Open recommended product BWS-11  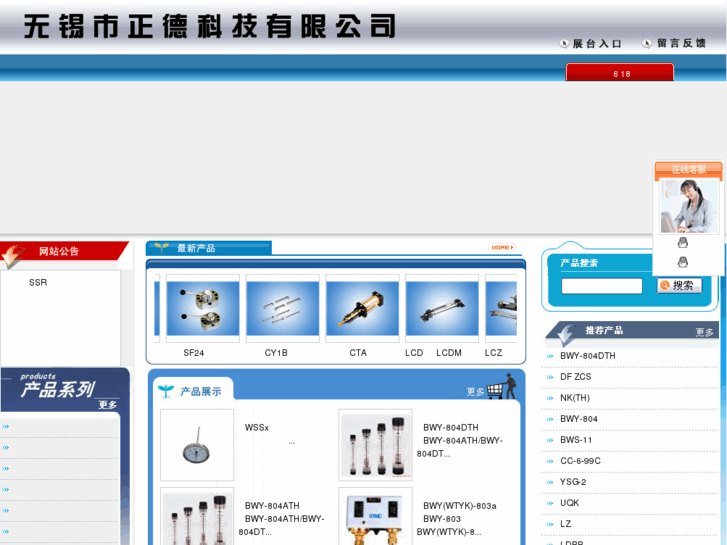(x=576, y=440)
